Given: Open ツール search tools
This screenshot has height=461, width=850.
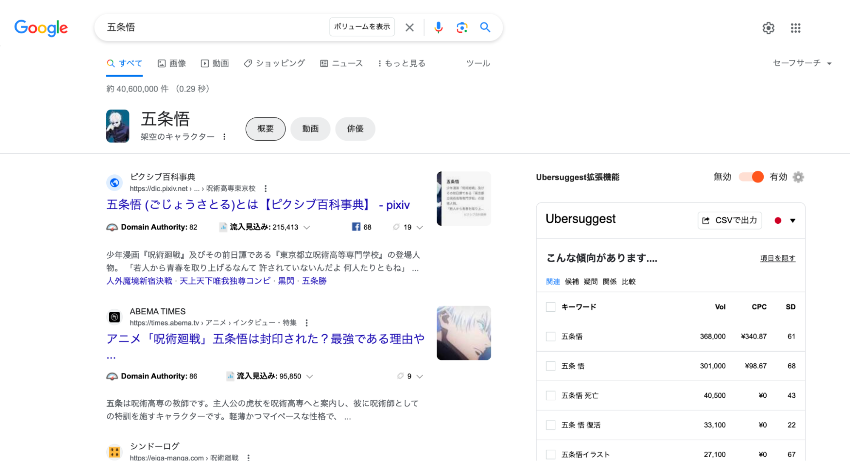Looking at the screenshot, I should [478, 63].
